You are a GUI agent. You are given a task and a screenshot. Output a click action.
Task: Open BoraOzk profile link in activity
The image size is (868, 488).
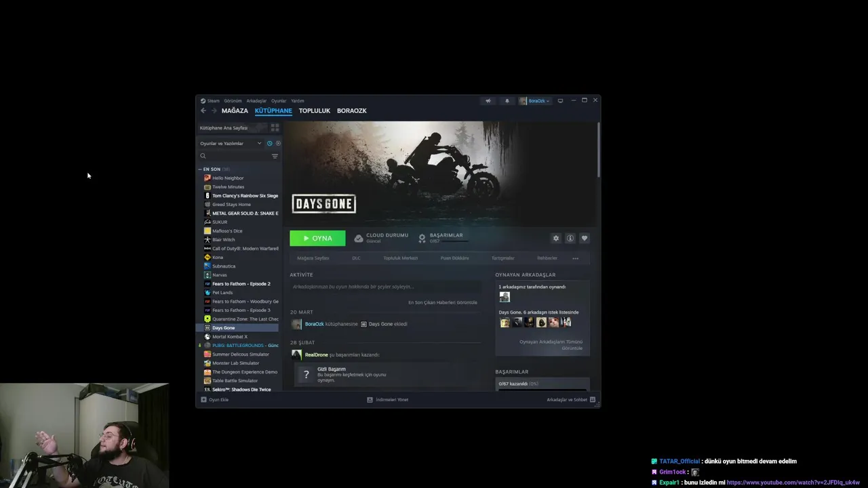tap(314, 324)
